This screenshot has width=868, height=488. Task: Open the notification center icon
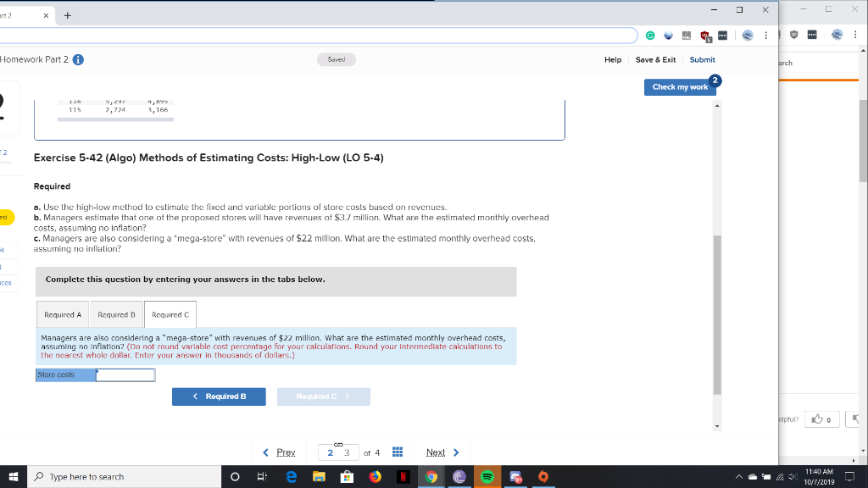click(x=849, y=477)
